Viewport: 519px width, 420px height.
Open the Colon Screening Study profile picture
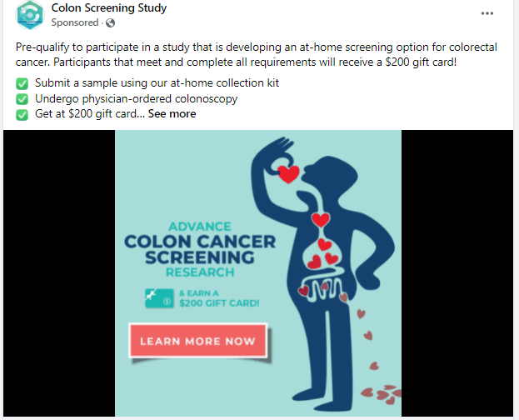click(x=30, y=15)
